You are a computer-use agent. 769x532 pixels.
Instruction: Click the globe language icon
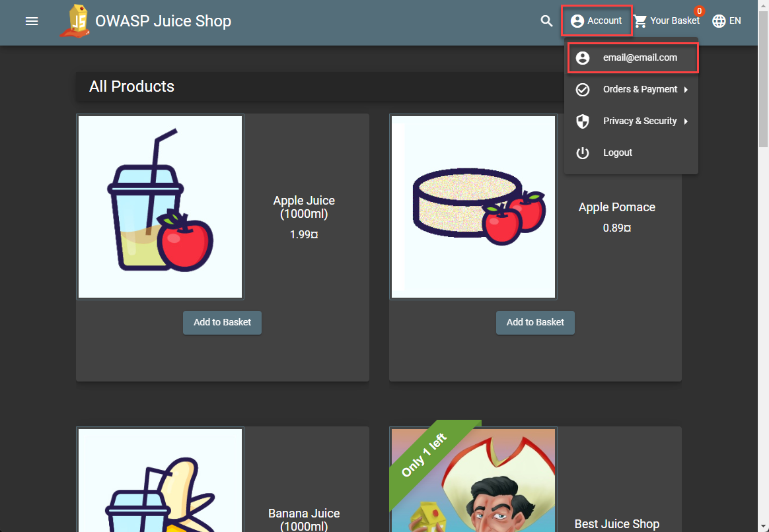719,21
